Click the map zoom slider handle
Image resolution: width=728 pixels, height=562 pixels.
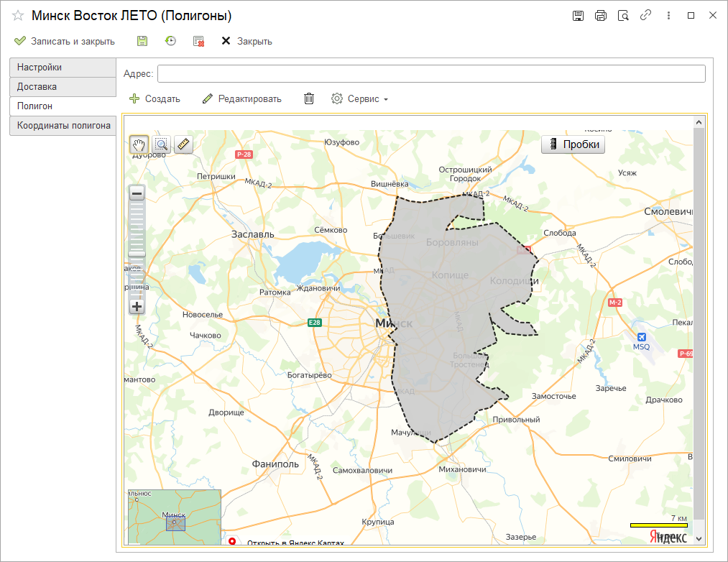point(137,254)
